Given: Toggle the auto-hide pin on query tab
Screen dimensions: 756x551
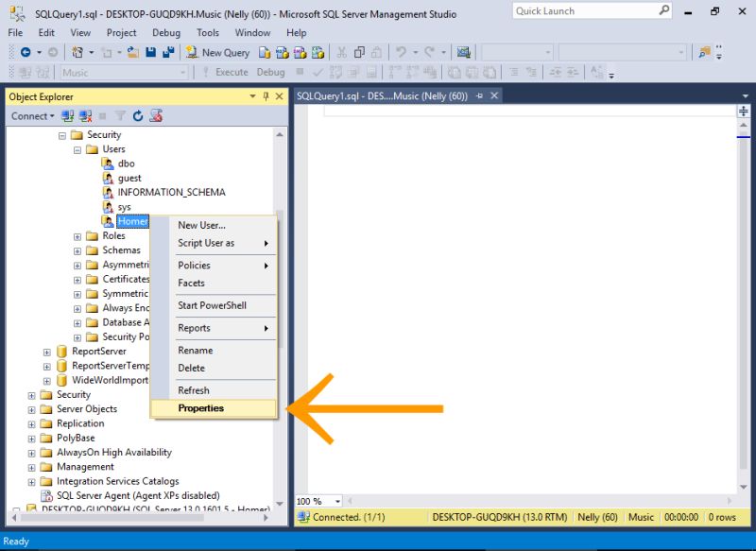Looking at the screenshot, I should coord(482,95).
